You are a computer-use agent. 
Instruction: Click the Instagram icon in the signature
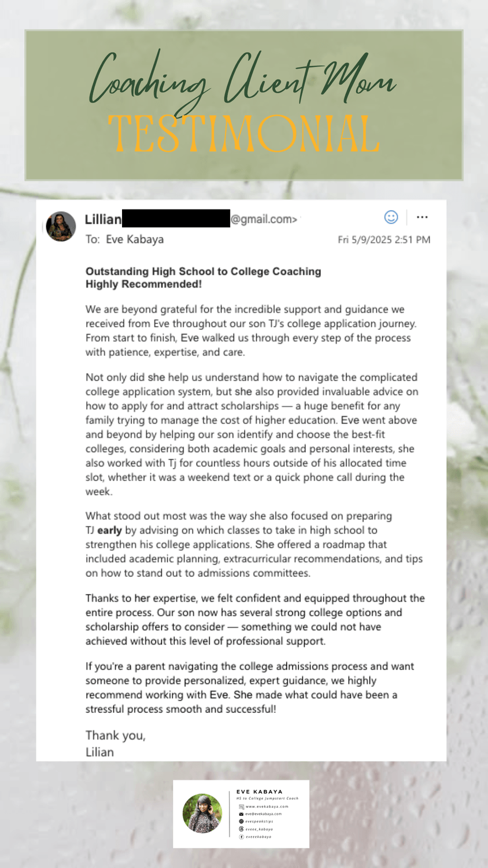point(241,821)
